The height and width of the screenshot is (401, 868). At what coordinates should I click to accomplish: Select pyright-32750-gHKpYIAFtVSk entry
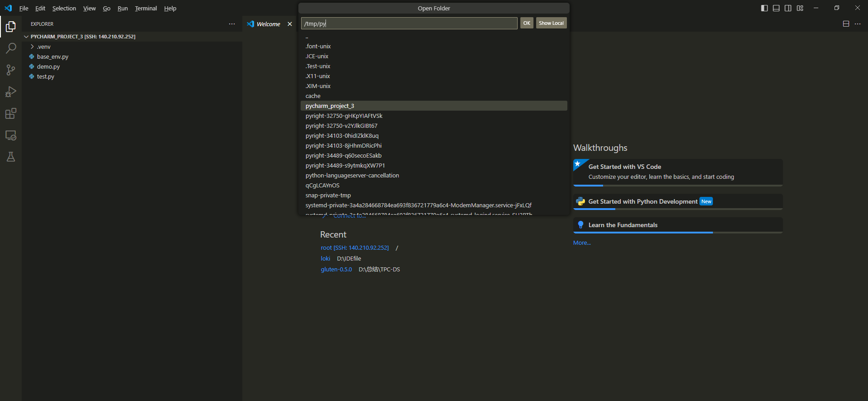434,116
